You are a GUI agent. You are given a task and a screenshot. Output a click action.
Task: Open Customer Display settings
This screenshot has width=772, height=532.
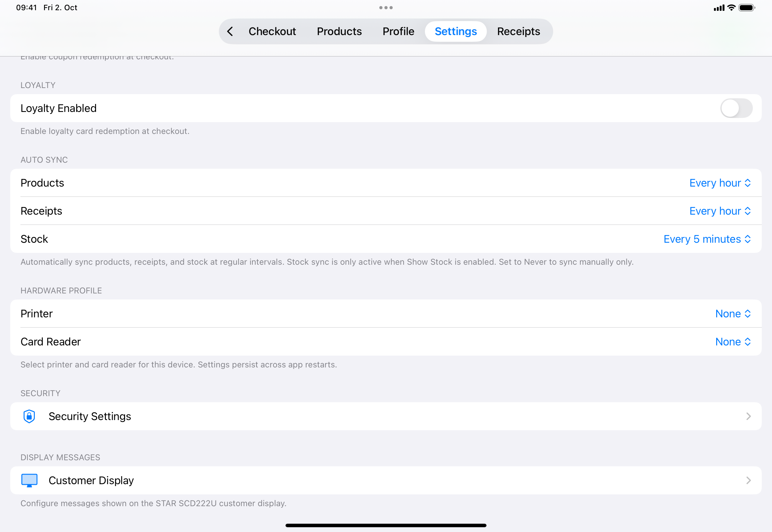pyautogui.click(x=386, y=480)
